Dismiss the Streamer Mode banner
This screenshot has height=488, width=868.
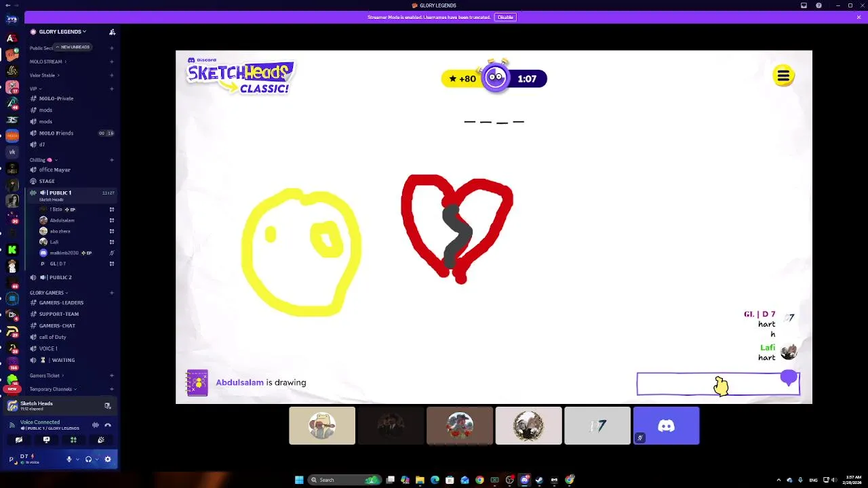[x=859, y=17]
